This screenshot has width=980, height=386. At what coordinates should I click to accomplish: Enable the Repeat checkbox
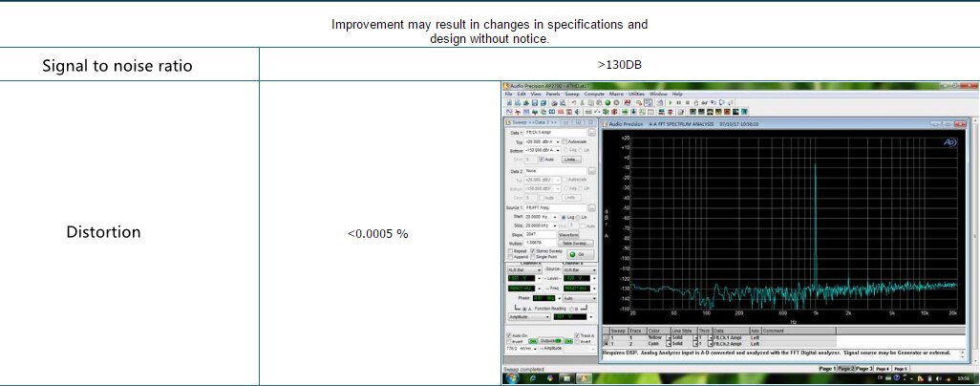pyautogui.click(x=509, y=250)
